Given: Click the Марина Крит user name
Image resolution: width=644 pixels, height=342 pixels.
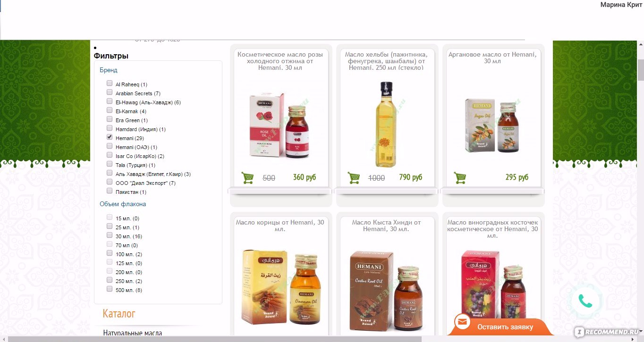Looking at the screenshot, I should click(x=621, y=4).
